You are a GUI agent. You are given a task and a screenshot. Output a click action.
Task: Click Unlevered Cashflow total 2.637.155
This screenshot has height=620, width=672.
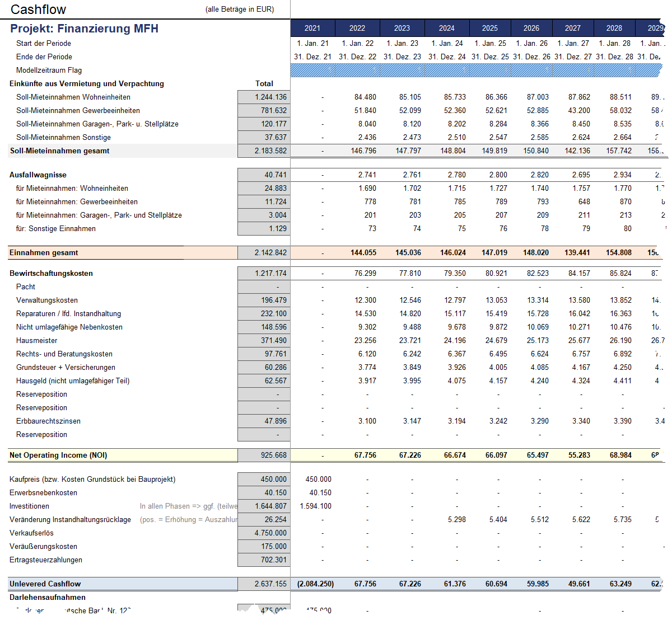pos(264,584)
